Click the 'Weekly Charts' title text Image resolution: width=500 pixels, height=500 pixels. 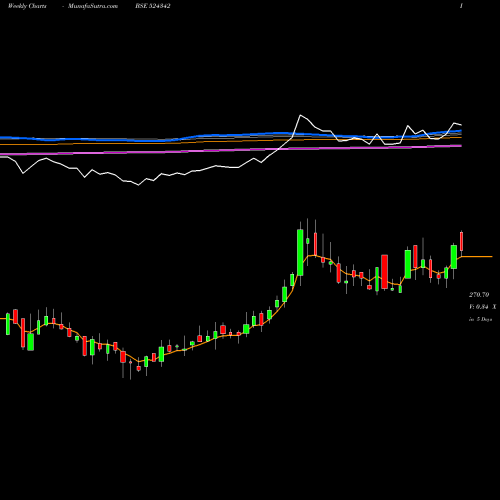point(27,6)
